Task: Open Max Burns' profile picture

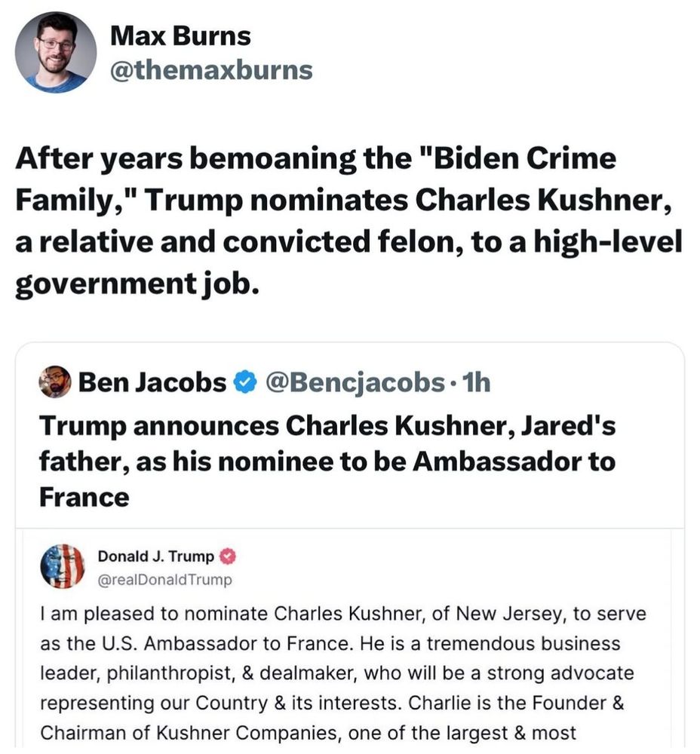Action: pos(56,52)
